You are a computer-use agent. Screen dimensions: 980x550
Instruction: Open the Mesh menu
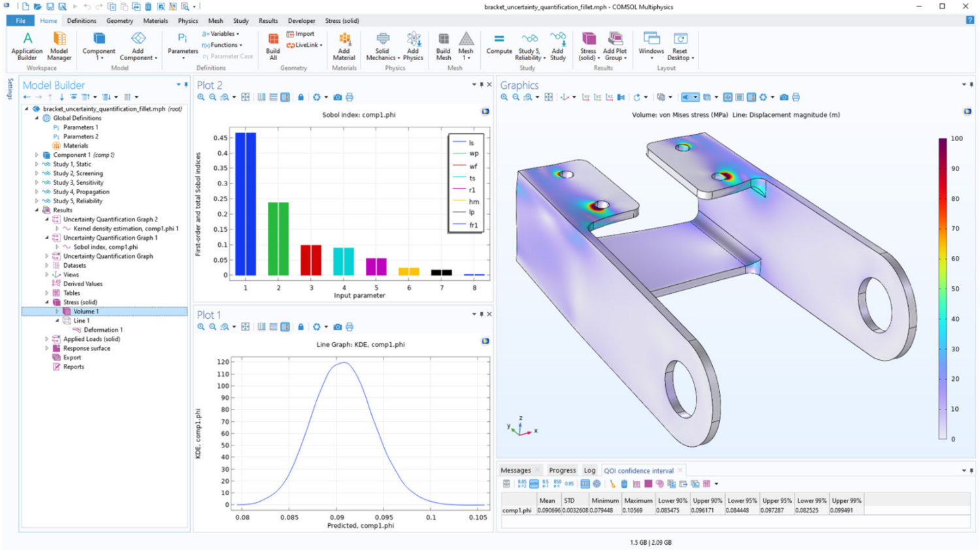pos(216,20)
